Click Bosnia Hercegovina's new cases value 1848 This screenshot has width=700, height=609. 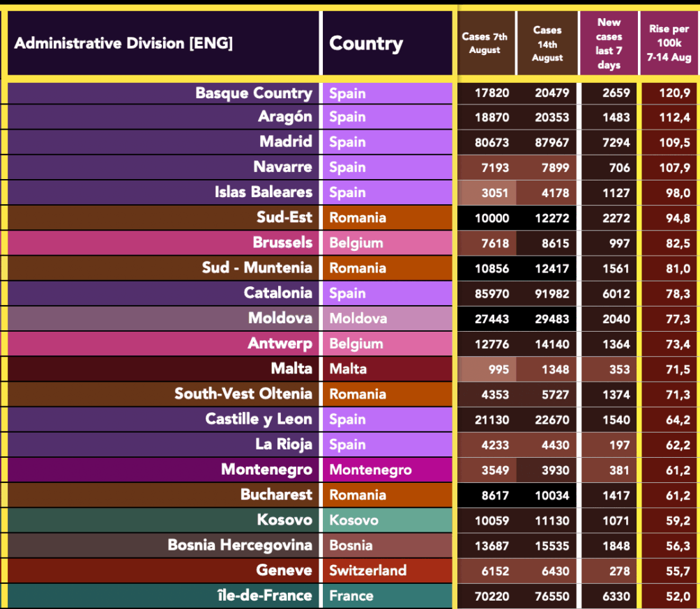pos(616,546)
